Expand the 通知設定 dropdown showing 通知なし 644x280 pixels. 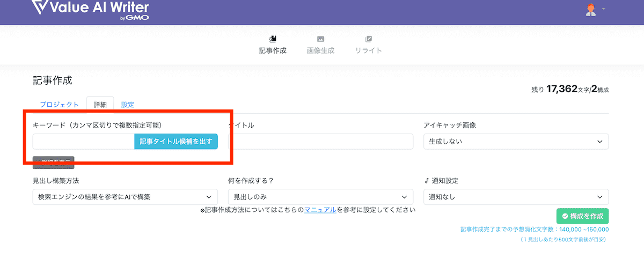click(x=516, y=197)
